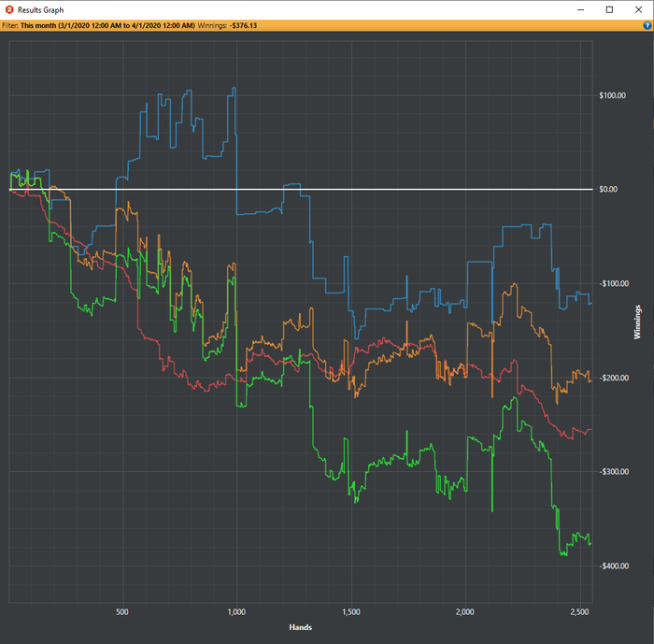Minimize the Results Graph window
Image resolution: width=654 pixels, height=644 pixels.
pyautogui.click(x=580, y=9)
